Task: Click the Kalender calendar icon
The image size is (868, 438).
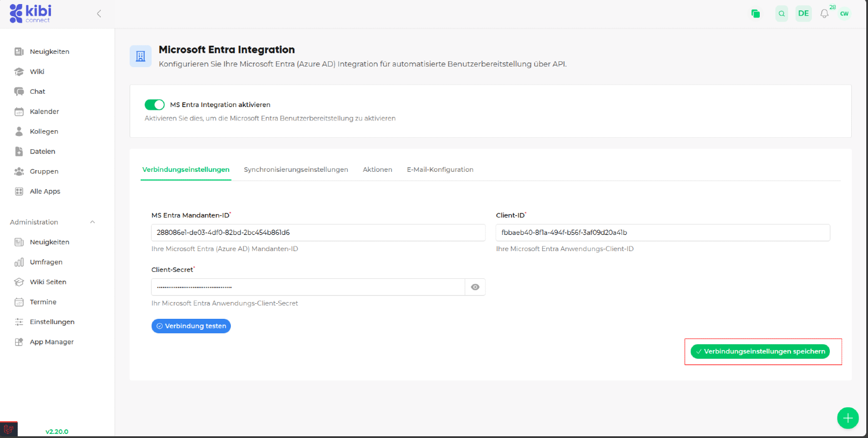Action: [19, 112]
